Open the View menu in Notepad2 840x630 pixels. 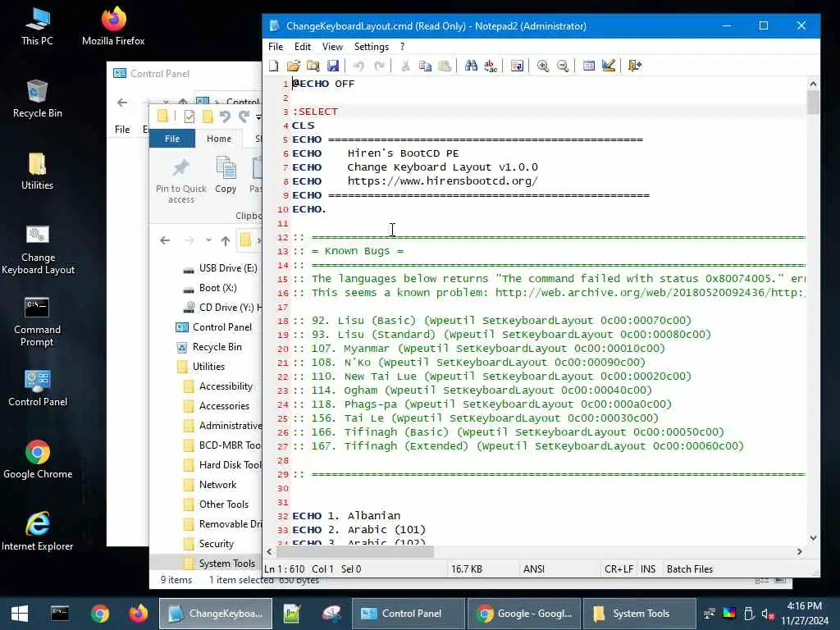click(332, 47)
